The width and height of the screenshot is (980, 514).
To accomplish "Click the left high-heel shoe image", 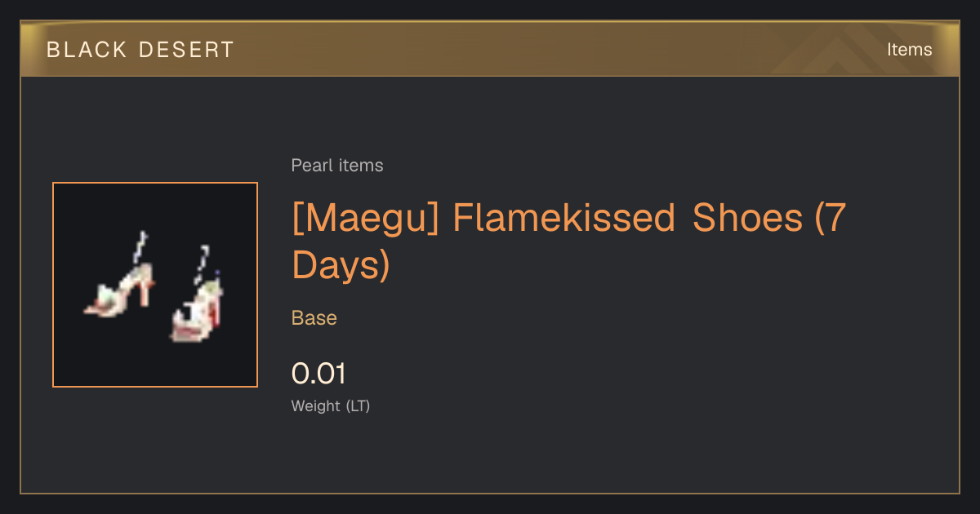I will tap(120, 279).
